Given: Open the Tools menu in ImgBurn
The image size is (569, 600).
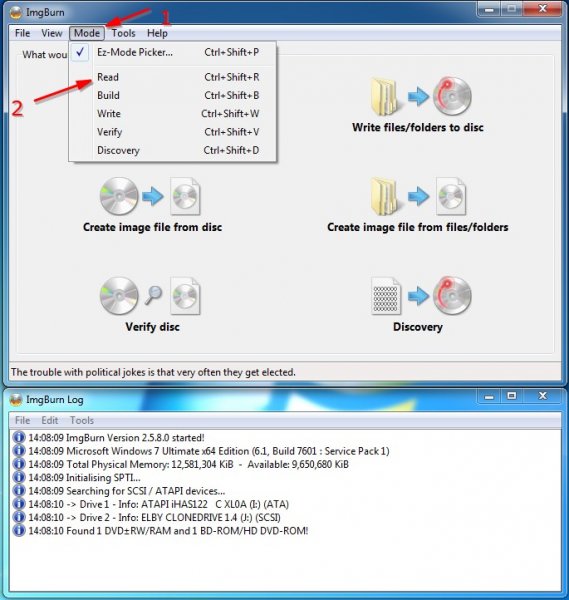Looking at the screenshot, I should point(124,33).
